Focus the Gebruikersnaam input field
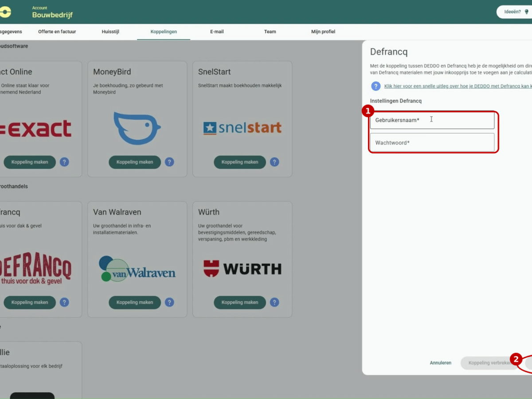The height and width of the screenshot is (399, 532). [432, 120]
